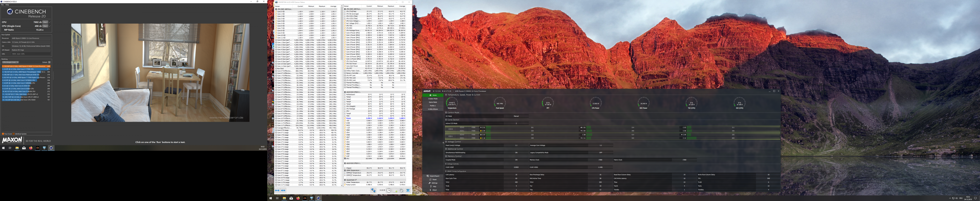Click HWiNFO expand-columns right arrows icon
This screenshot has width=980, height=201.
(x=283, y=190)
